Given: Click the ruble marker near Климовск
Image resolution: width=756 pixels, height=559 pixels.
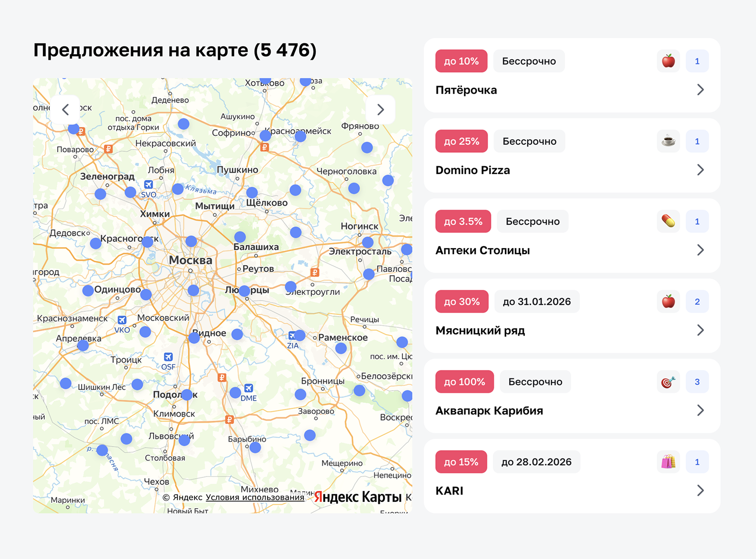Looking at the screenshot, I should (229, 419).
